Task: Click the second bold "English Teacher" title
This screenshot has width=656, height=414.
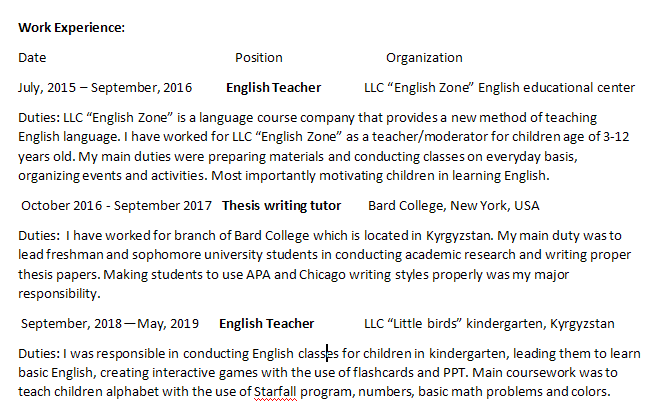Action: [266, 324]
